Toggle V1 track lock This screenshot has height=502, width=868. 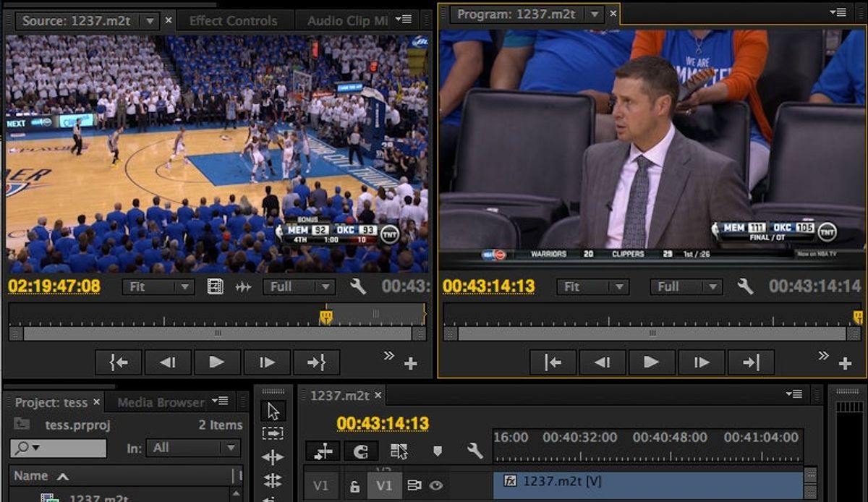pos(354,486)
